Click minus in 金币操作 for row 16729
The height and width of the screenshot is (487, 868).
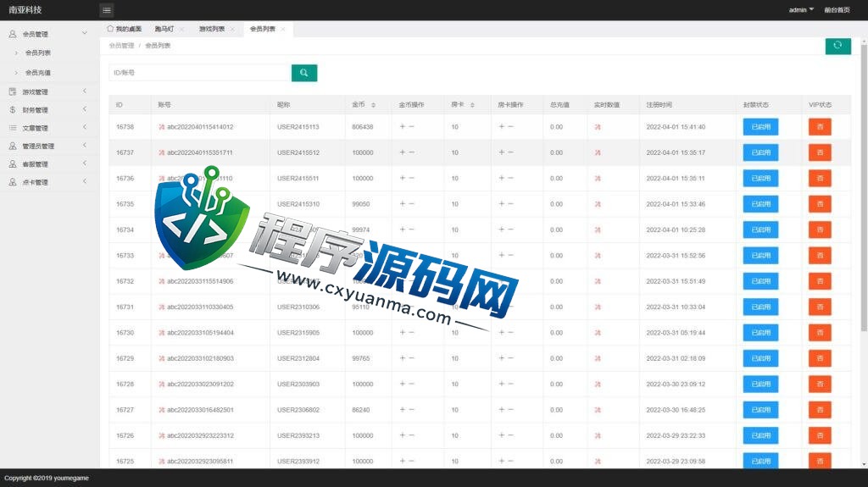point(411,358)
